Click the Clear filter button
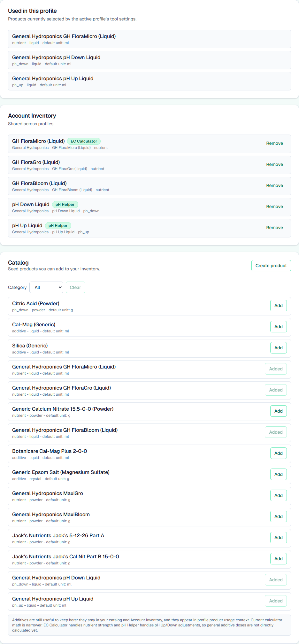 tap(75, 287)
